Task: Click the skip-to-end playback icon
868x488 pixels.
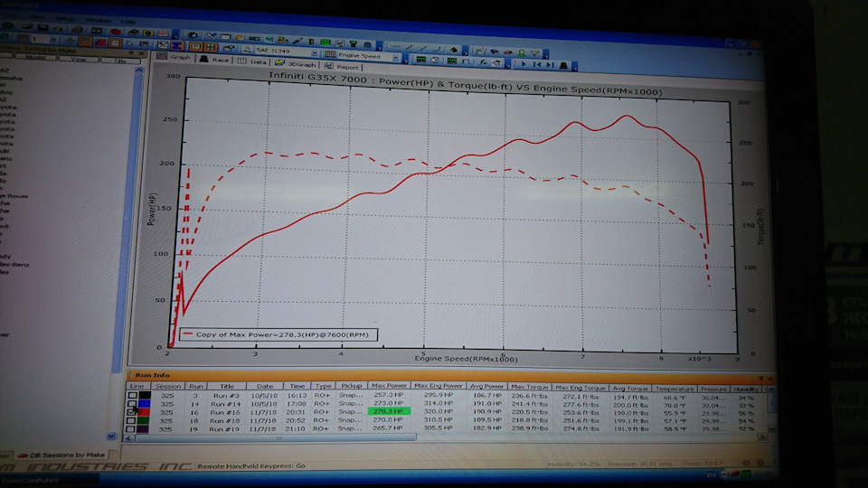Action: (x=551, y=65)
